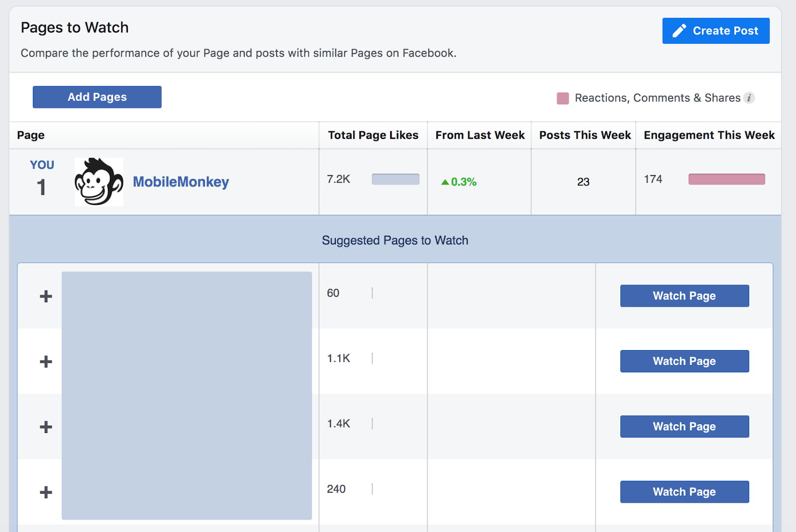Image resolution: width=796 pixels, height=532 pixels.
Task: Click the 7.2K total page likes value
Action: coord(339,179)
